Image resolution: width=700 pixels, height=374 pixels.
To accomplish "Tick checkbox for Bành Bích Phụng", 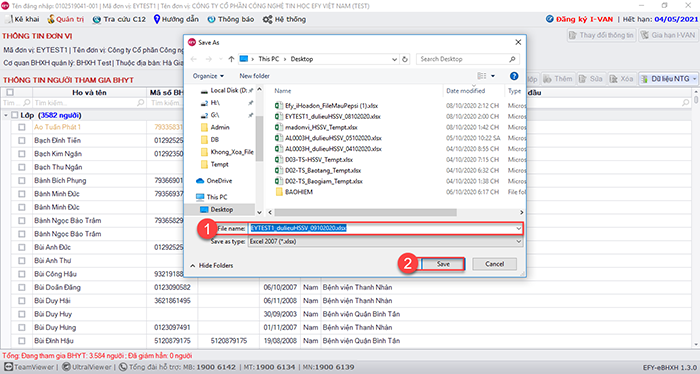I will tap(21, 180).
